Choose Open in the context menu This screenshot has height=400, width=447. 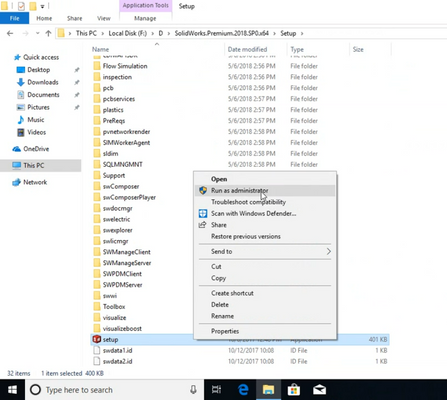pyautogui.click(x=265, y=179)
